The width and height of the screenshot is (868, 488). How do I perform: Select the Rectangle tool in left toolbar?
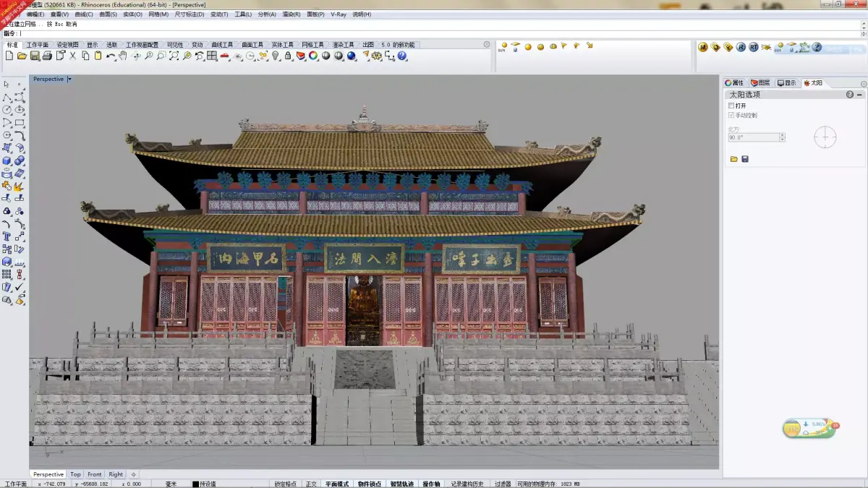coord(20,122)
